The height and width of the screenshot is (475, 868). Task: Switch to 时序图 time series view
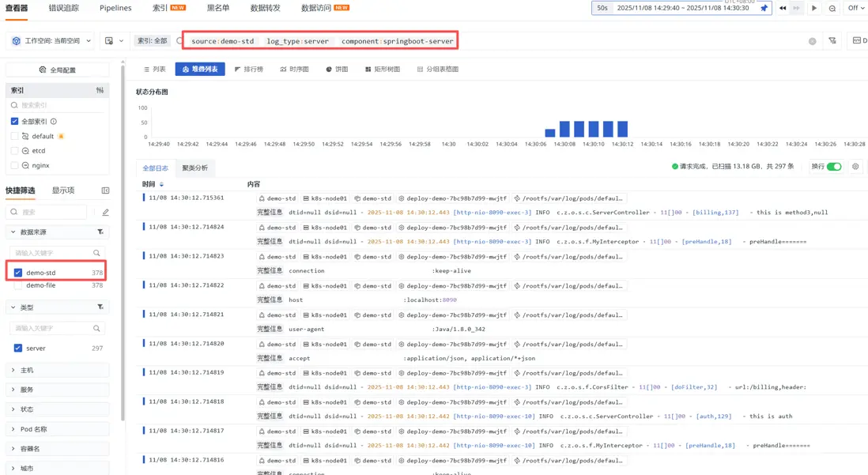[x=295, y=70]
